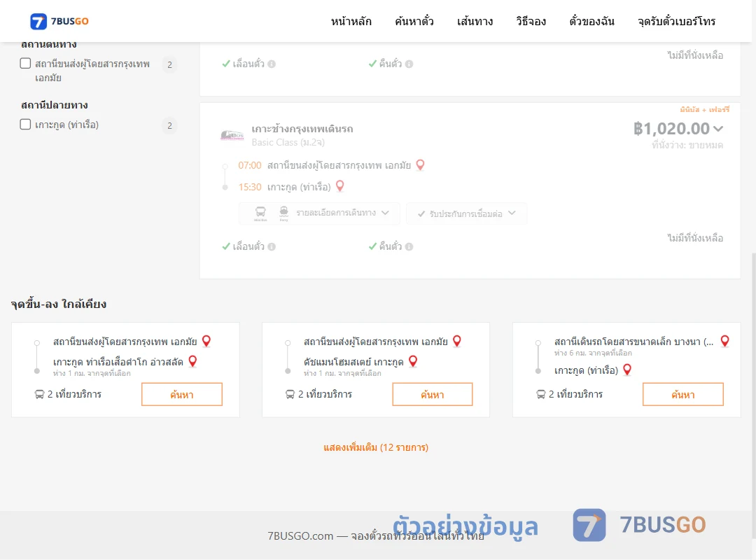The width and height of the screenshot is (756, 560).
Task: Click the คืนตั๋ว info icon in the เกาะช้างกรุงเทพเดินรถ card
Action: [x=409, y=246]
